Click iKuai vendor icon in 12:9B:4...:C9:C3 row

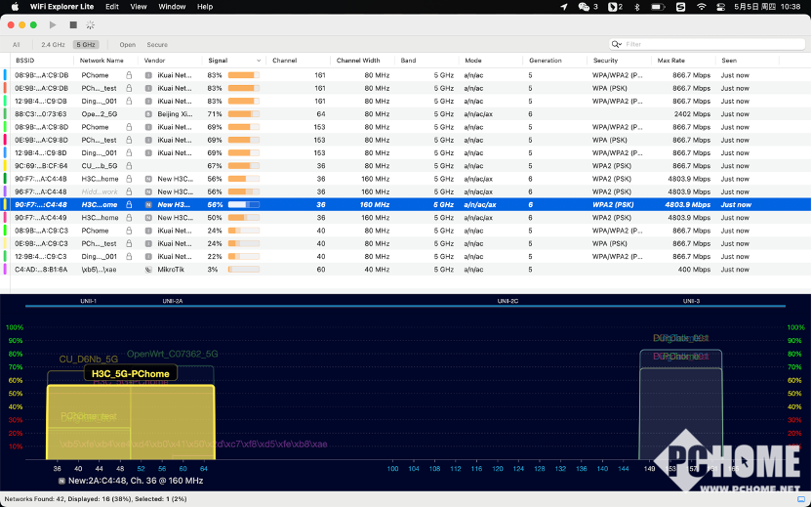click(x=148, y=257)
